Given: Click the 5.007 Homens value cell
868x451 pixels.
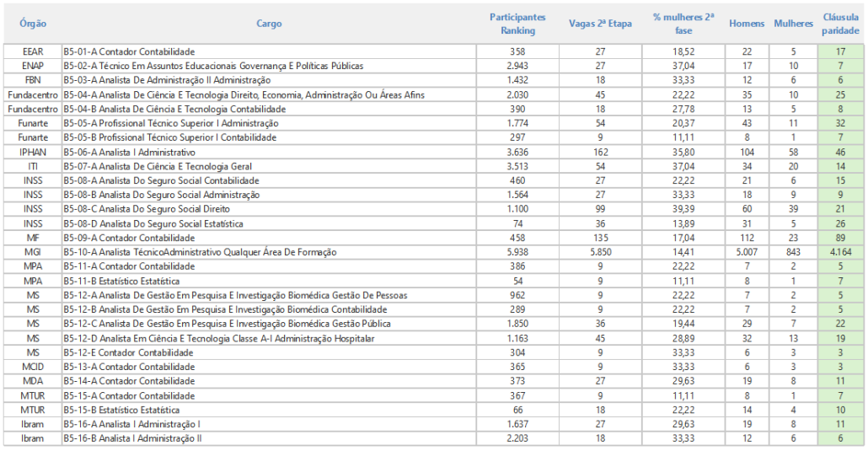Looking at the screenshot, I should point(747,253).
